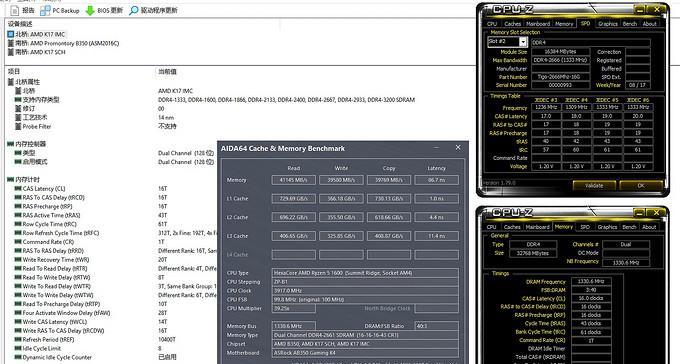Viewport: 680px width, 364px height.
Task: Click the 内存控制器 group header icon
Action: 10,144
